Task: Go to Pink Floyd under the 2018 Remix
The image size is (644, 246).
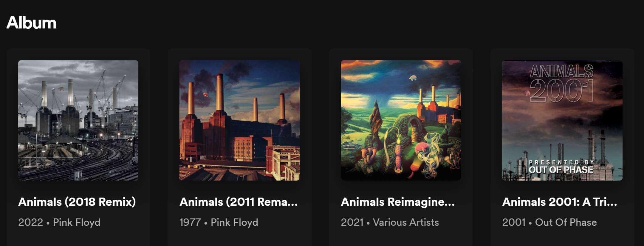Action: coord(77,222)
